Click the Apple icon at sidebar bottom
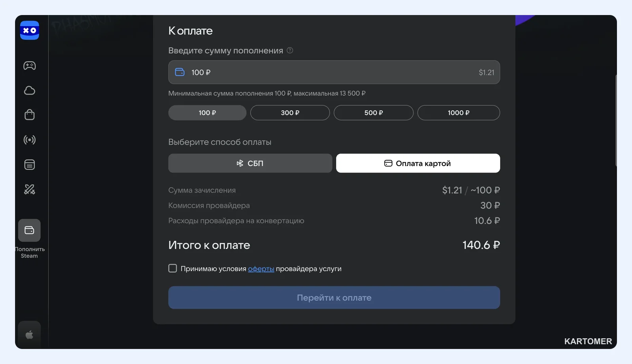 click(29, 335)
